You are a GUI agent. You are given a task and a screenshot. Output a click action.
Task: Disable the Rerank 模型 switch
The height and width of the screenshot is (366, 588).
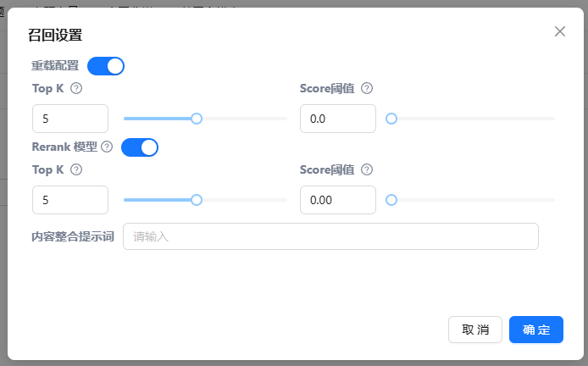coord(140,147)
